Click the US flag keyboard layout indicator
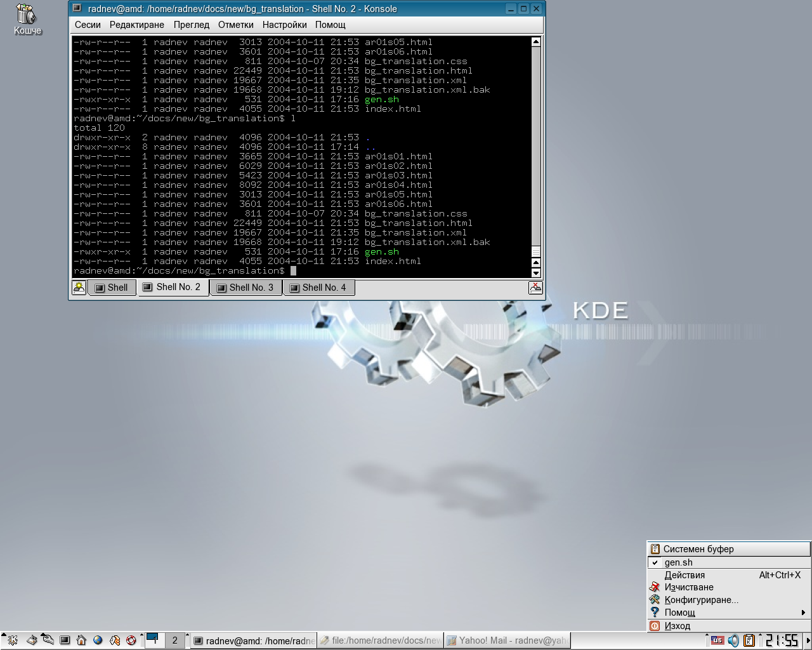This screenshot has height=650, width=812. 717,640
